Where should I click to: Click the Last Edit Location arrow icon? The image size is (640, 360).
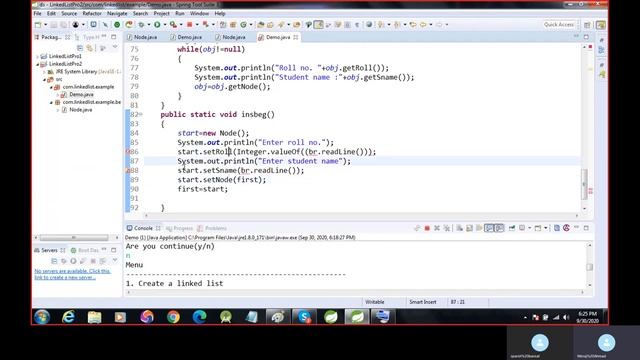click(413, 25)
